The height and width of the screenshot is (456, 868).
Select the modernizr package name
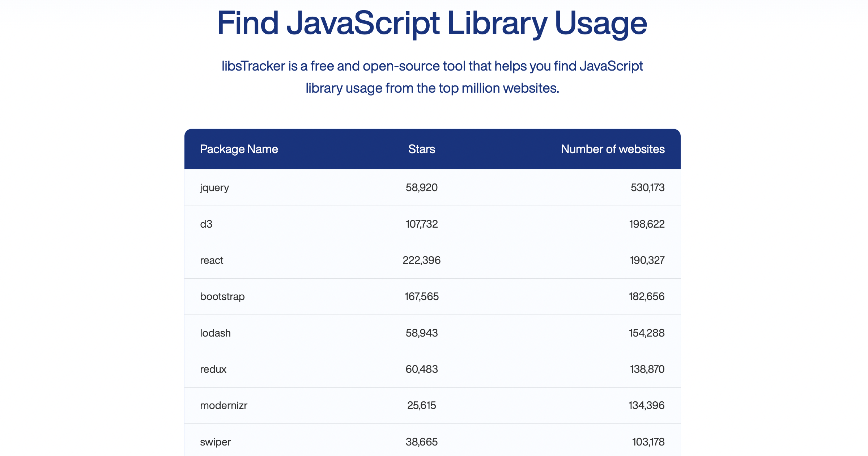point(224,405)
